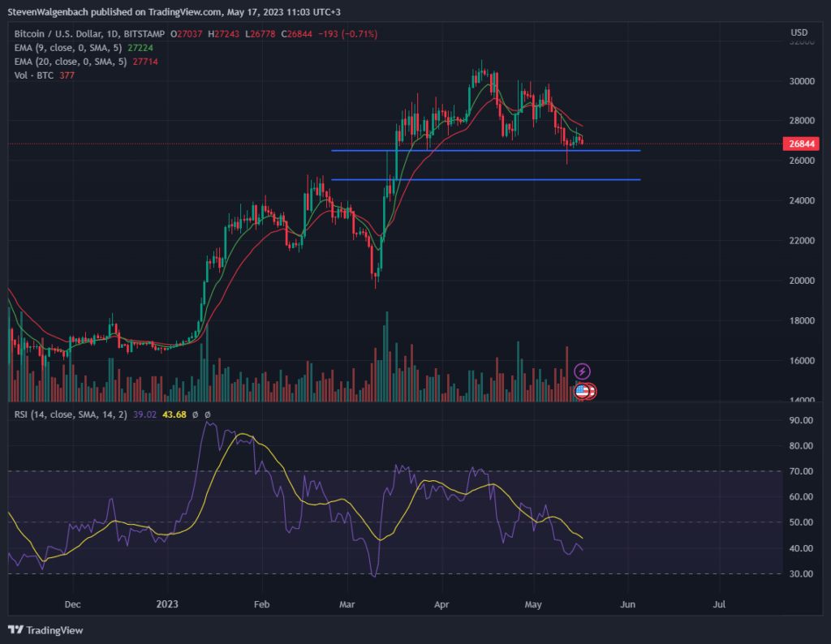Click the RSI 14 indicator legend
831x644 pixels.
click(x=71, y=414)
